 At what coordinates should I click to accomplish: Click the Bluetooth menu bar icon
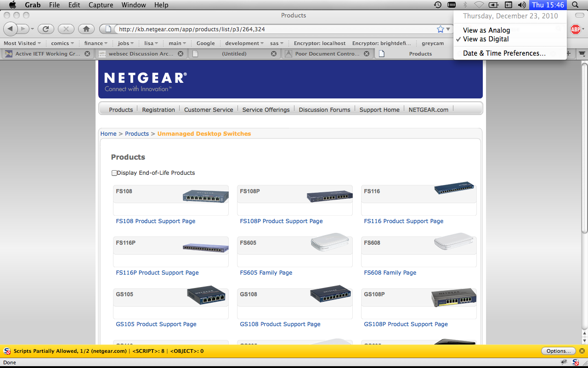(465, 5)
